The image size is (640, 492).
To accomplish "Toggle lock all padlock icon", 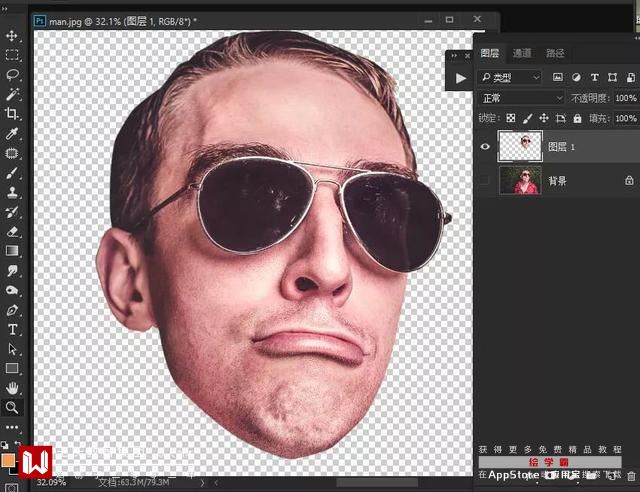I will click(577, 118).
